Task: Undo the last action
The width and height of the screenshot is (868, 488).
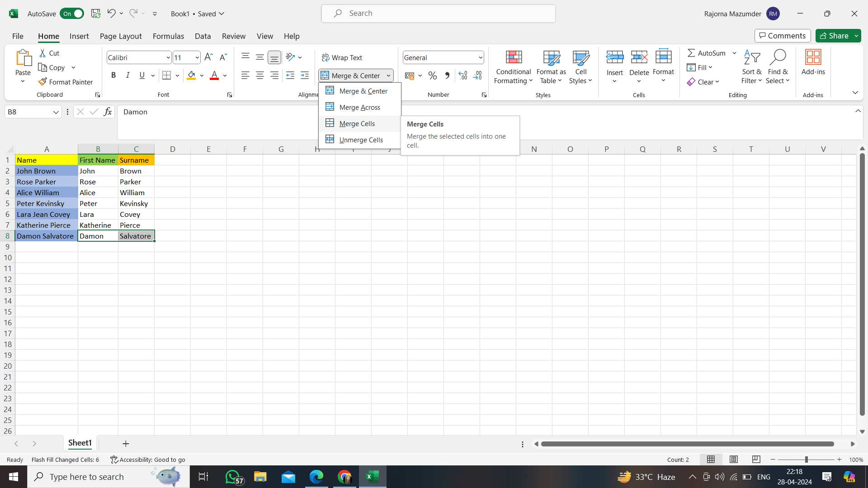Action: point(111,14)
